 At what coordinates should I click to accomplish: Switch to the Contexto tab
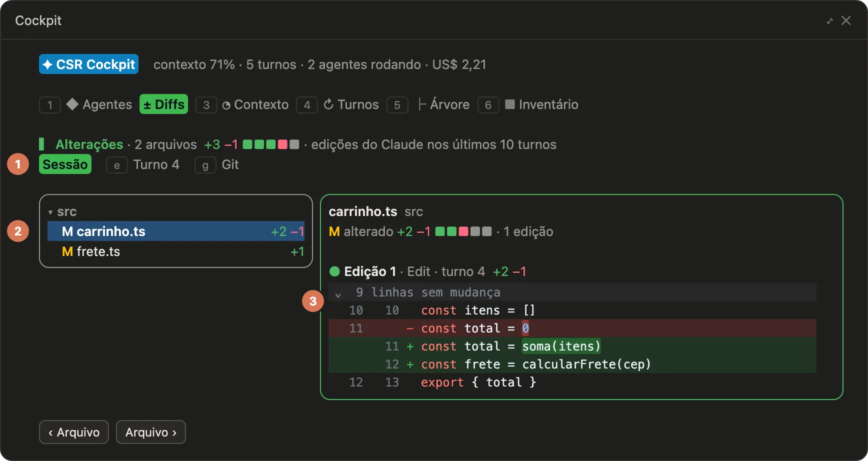[261, 104]
